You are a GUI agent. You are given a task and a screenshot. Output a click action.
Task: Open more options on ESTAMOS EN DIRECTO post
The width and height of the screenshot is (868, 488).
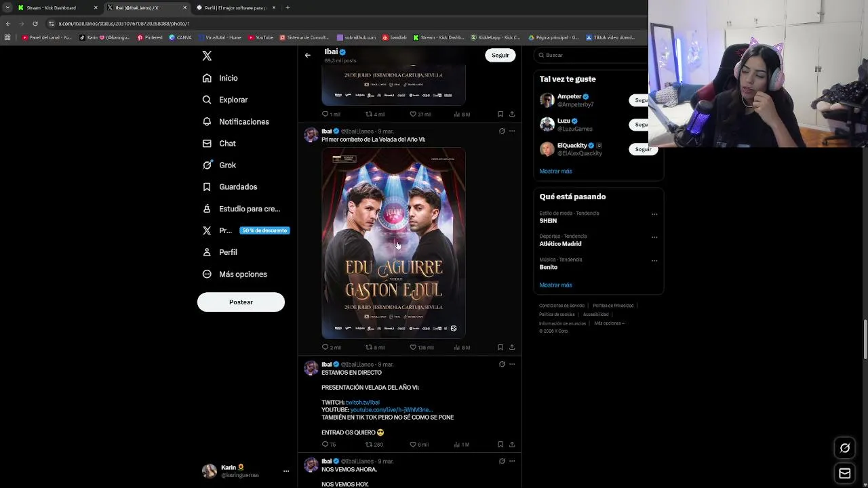[512, 364]
